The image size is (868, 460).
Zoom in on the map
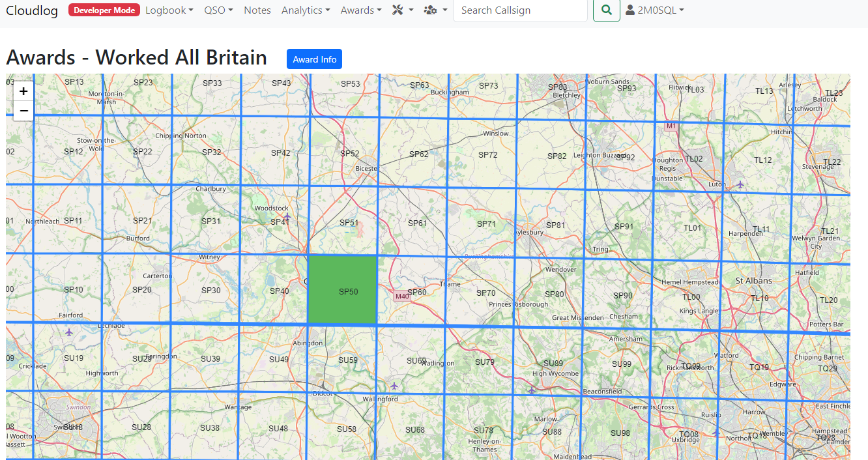tap(23, 91)
